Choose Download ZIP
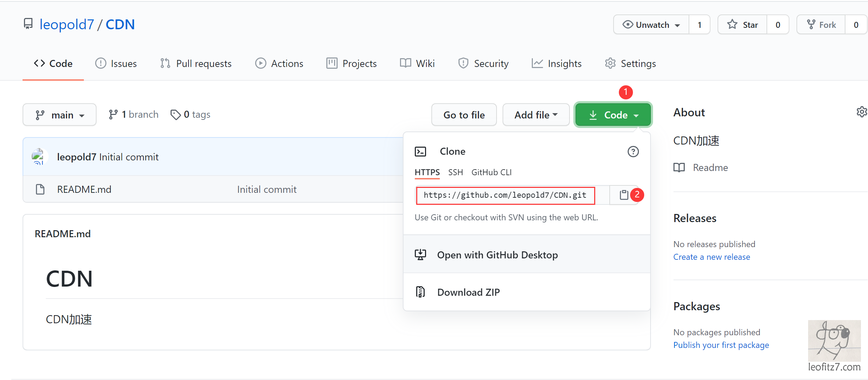The width and height of the screenshot is (868, 380). tap(527, 292)
